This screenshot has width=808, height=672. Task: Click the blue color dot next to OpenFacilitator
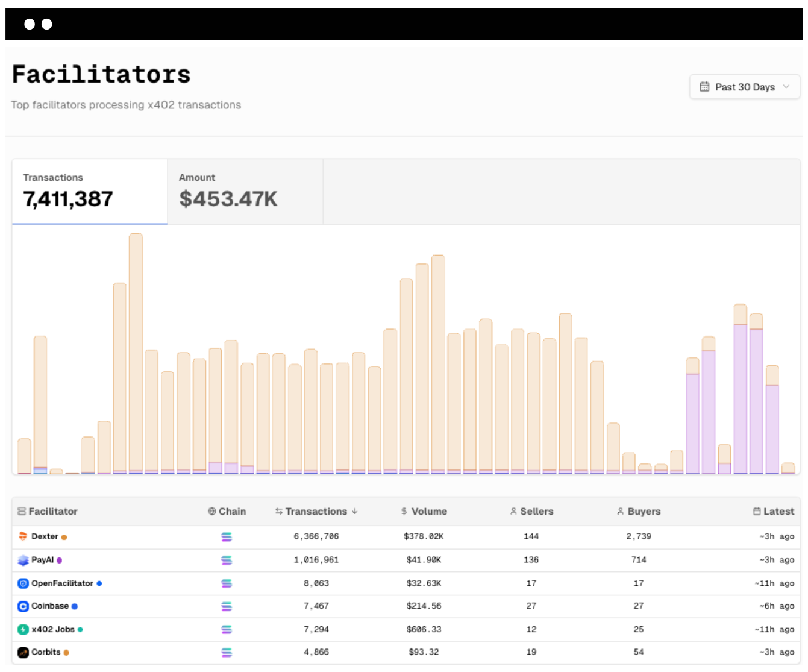(x=99, y=583)
